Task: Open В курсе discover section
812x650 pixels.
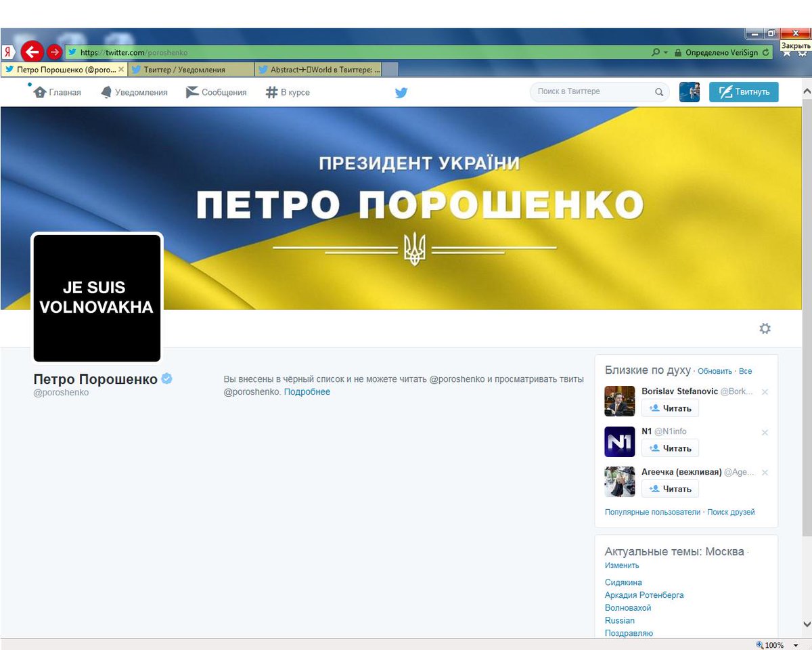Action: (x=288, y=92)
